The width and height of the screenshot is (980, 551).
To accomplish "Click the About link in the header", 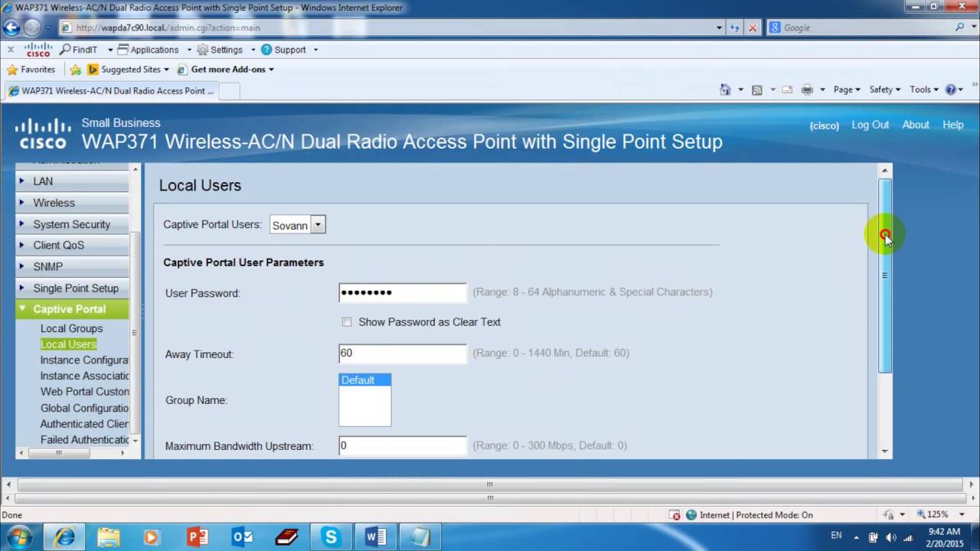I will click(916, 125).
